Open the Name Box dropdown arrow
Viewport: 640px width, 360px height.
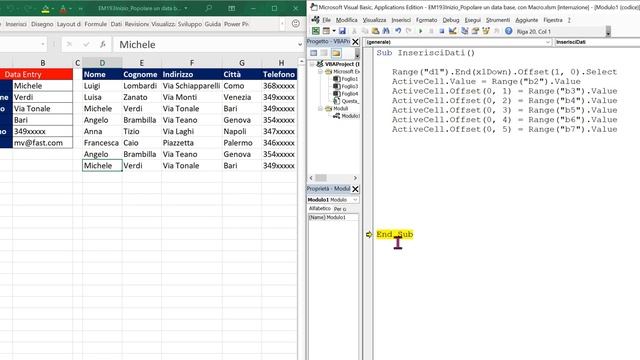42,44
